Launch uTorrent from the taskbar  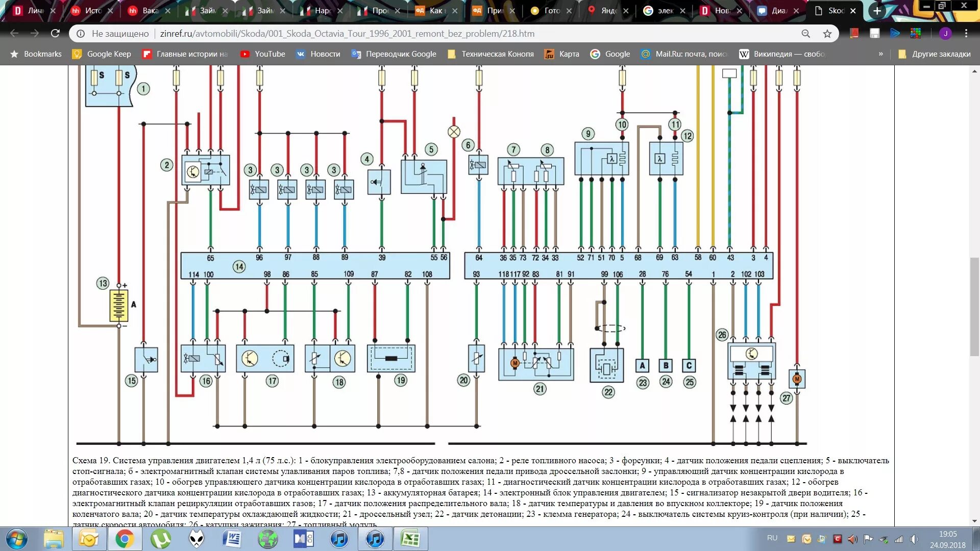click(160, 539)
